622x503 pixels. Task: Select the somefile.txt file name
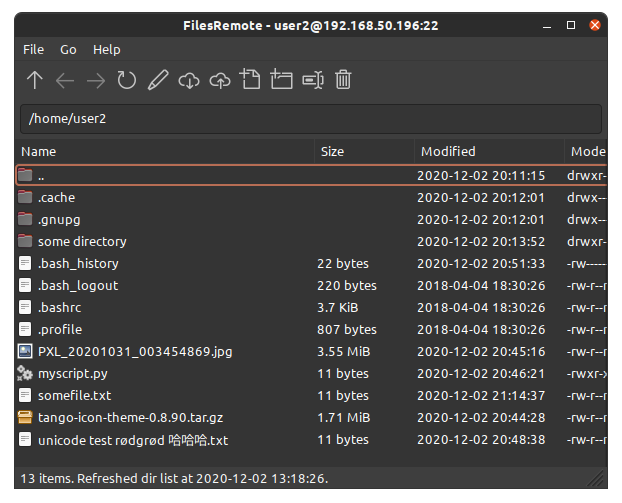tap(75, 395)
